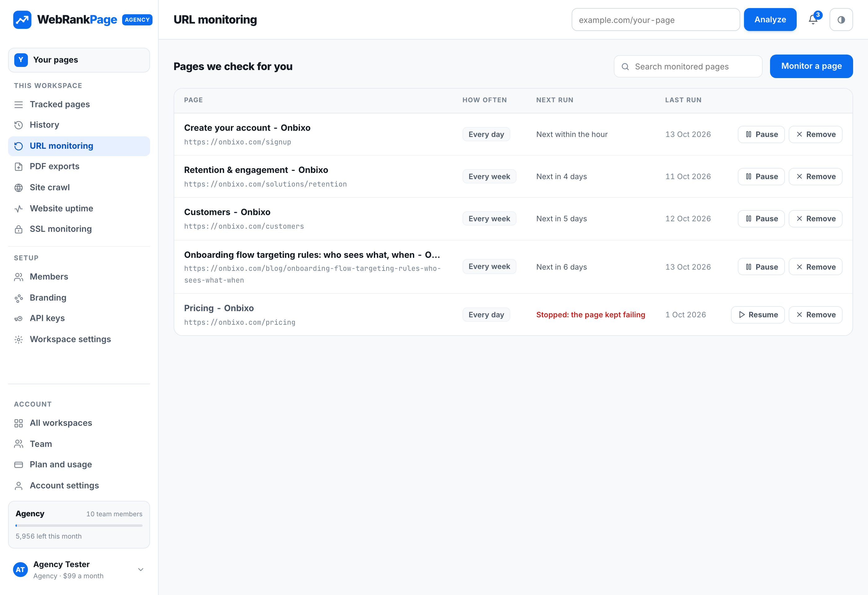The height and width of the screenshot is (595, 868).
Task: Click the HOW OFTEN column header
Action: [x=485, y=100]
